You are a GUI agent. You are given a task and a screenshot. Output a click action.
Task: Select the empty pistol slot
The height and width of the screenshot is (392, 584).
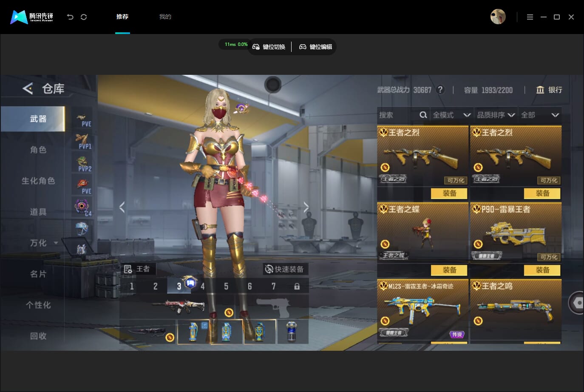273,307
